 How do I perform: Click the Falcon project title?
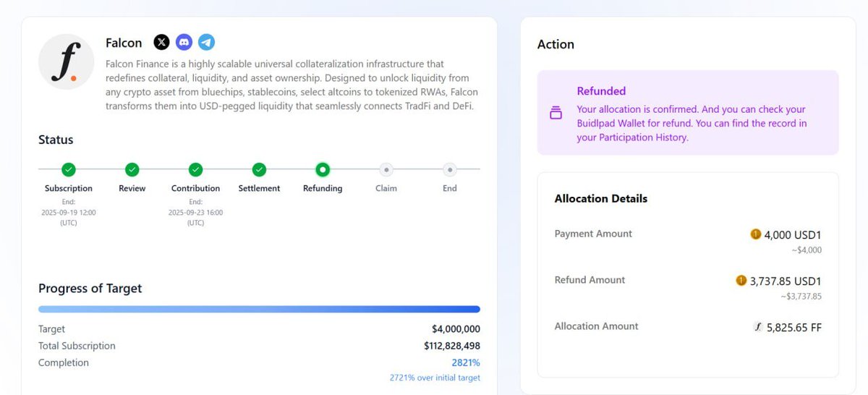[x=124, y=43]
